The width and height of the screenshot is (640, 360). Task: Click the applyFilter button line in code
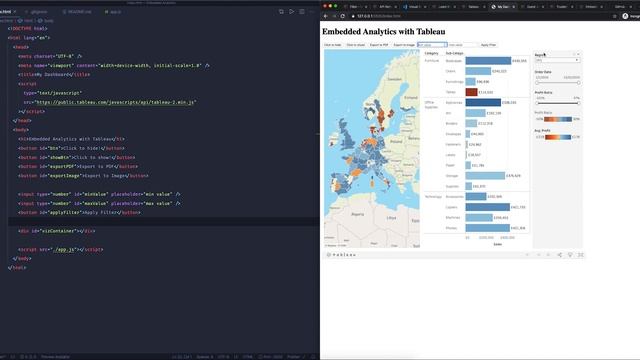tap(79, 213)
